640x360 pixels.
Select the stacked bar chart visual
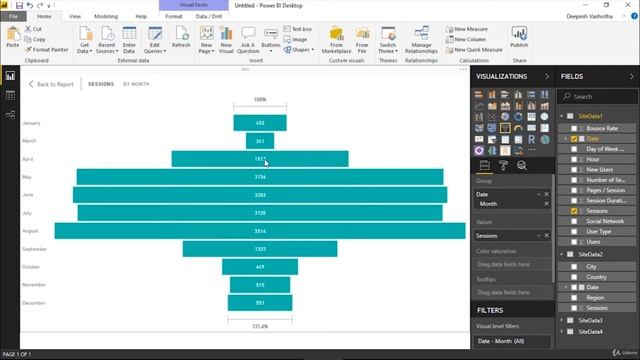pyautogui.click(x=479, y=94)
